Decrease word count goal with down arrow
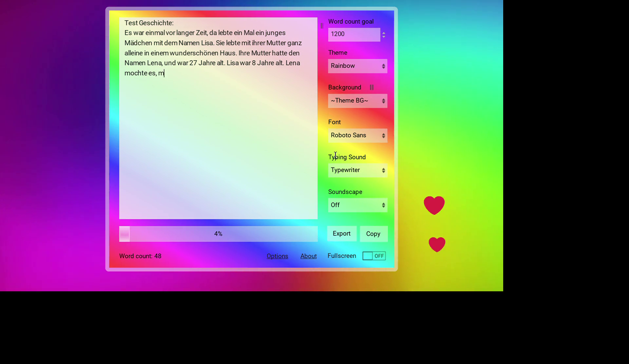629x364 pixels. 384,37
